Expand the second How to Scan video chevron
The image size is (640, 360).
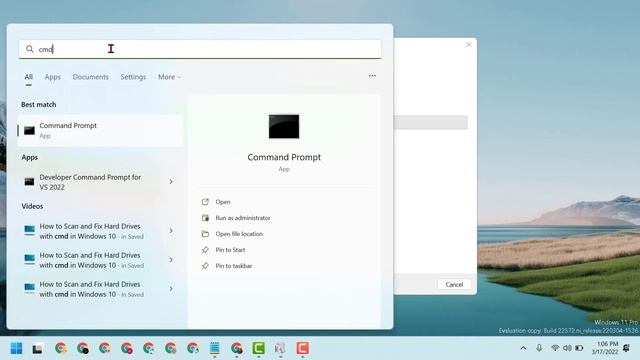171,260
